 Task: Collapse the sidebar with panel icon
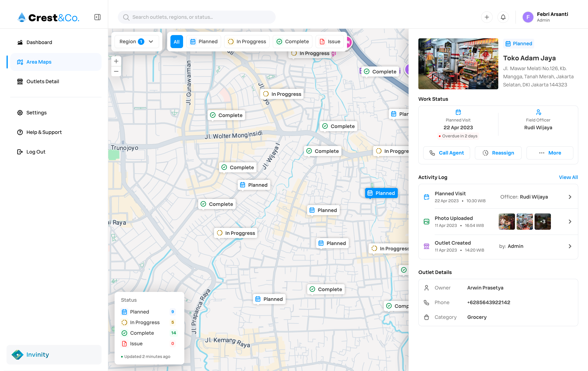tap(97, 17)
